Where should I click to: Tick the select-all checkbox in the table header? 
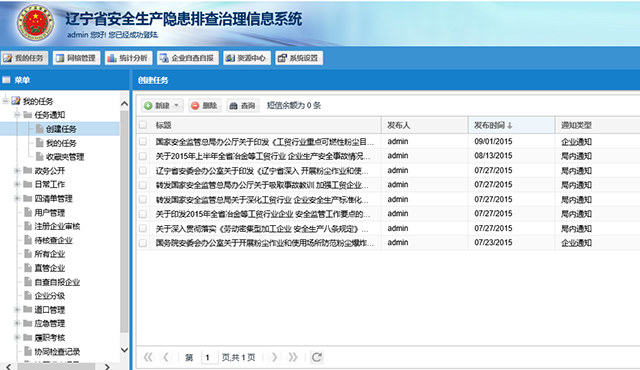point(143,125)
